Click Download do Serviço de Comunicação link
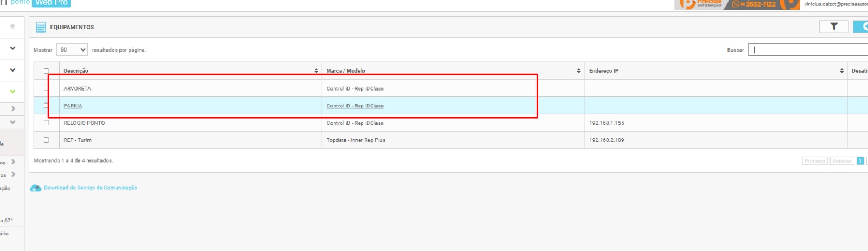Screen dimensions: 868x251 pyautogui.click(x=91, y=188)
